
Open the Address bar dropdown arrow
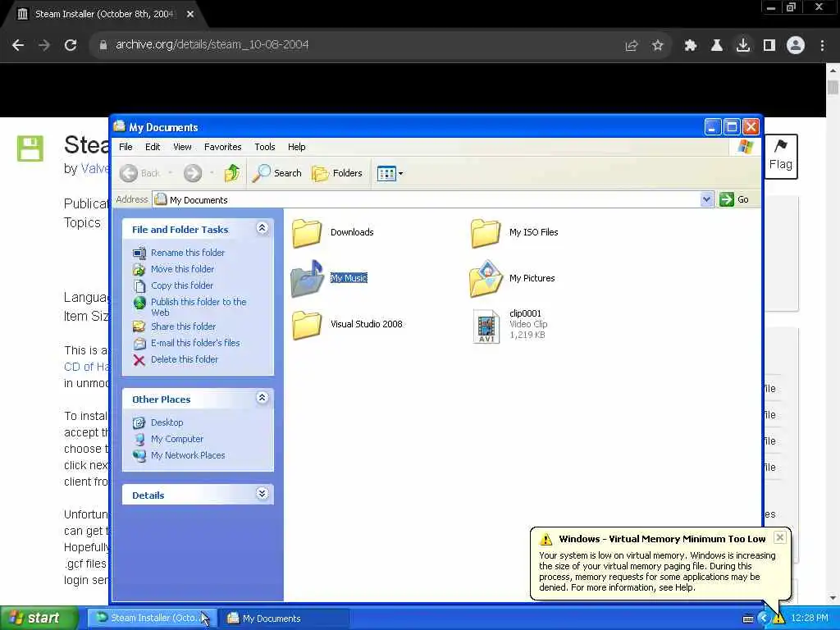click(706, 199)
